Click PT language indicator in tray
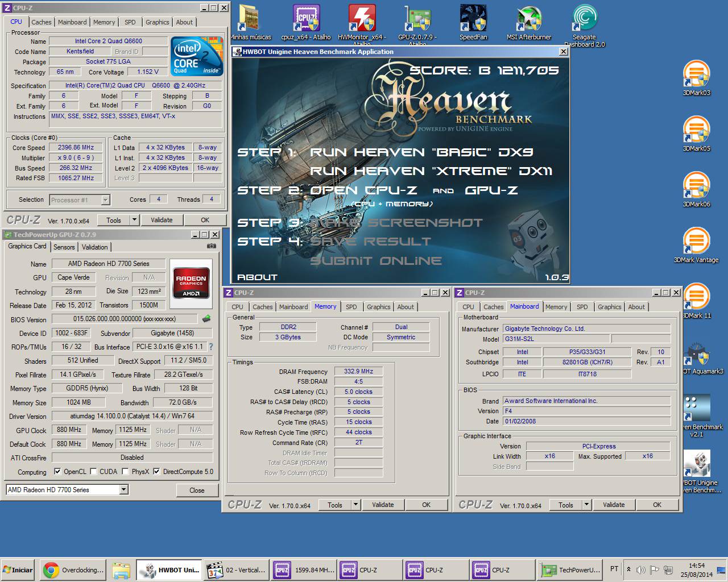 pyautogui.click(x=614, y=569)
